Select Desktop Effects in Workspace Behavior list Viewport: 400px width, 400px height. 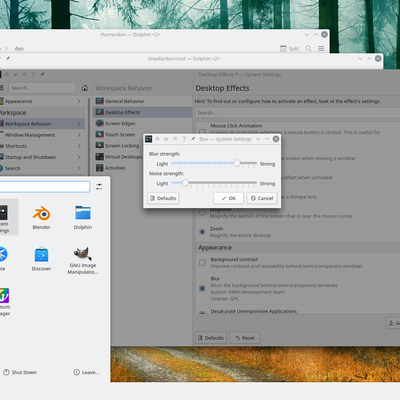[143, 112]
